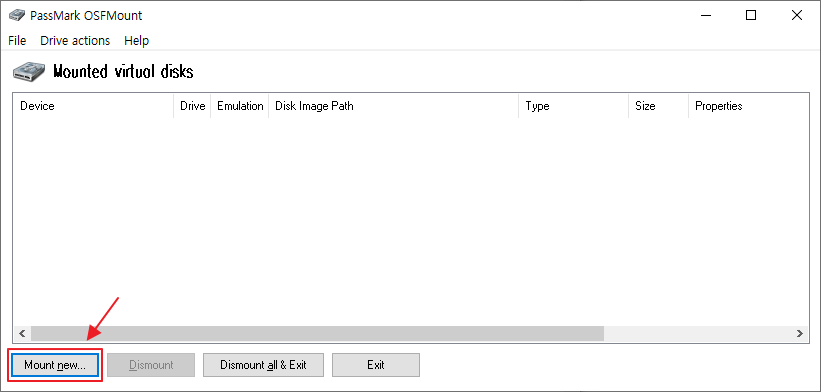Click the Disk Image Path column header
This screenshot has height=392, width=821.
coord(393,106)
